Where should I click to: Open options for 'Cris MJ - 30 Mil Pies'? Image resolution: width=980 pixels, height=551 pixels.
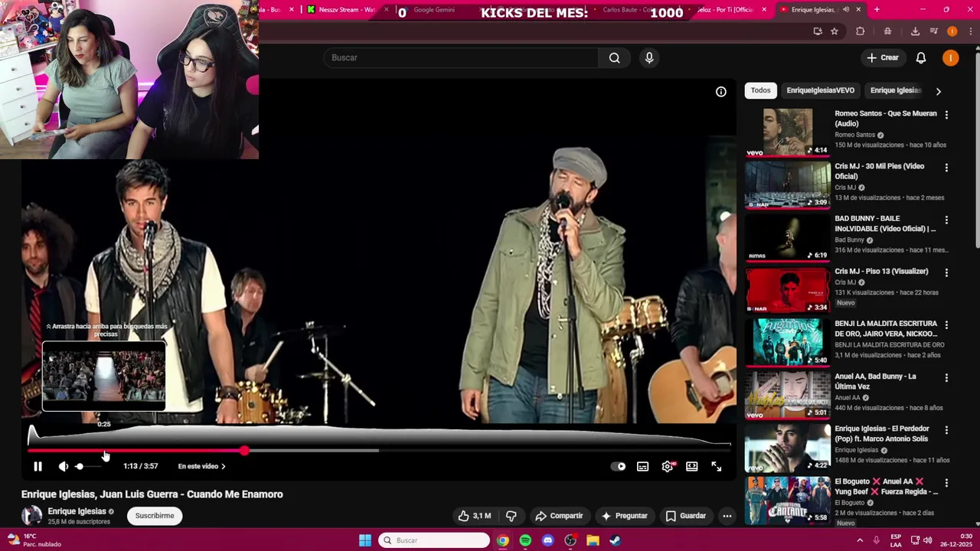[946, 168]
